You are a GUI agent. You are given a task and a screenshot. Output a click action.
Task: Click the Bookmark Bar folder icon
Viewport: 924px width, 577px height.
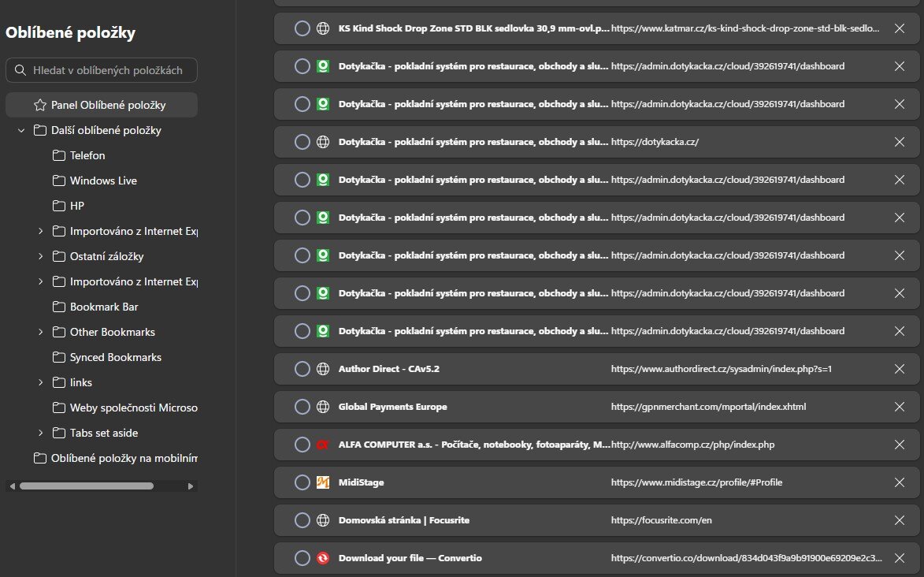pos(59,307)
